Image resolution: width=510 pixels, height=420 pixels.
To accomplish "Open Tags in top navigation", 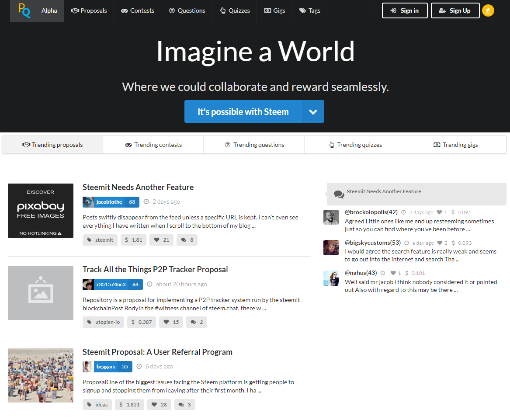I will 310,11.
